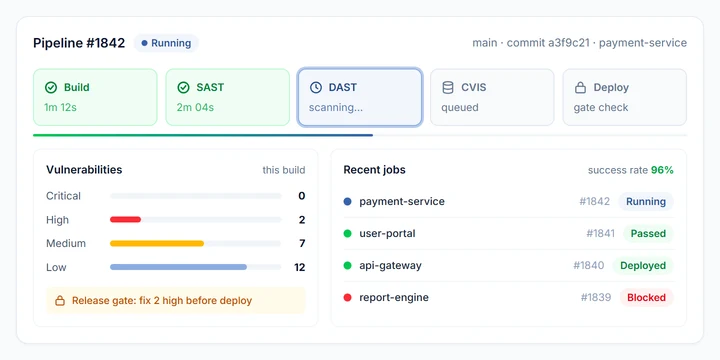Click the Release gate warning banner

click(176, 301)
